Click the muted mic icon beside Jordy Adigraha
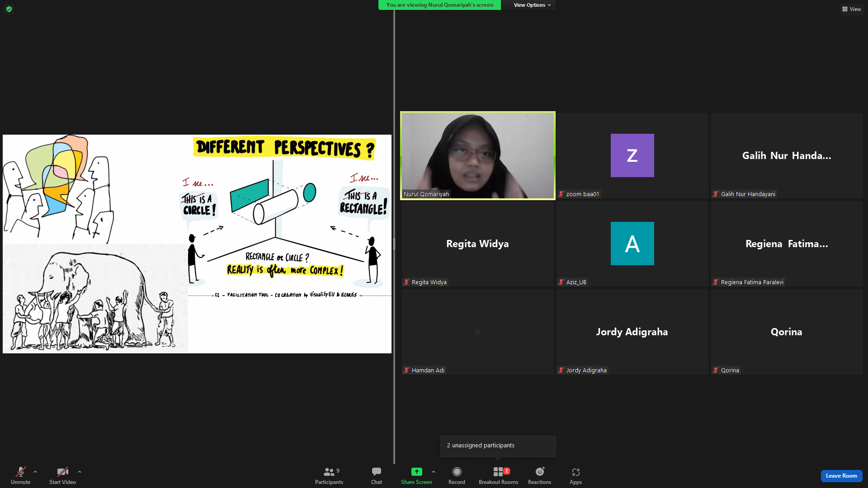Screen dimensions: 868x488 click(x=561, y=371)
